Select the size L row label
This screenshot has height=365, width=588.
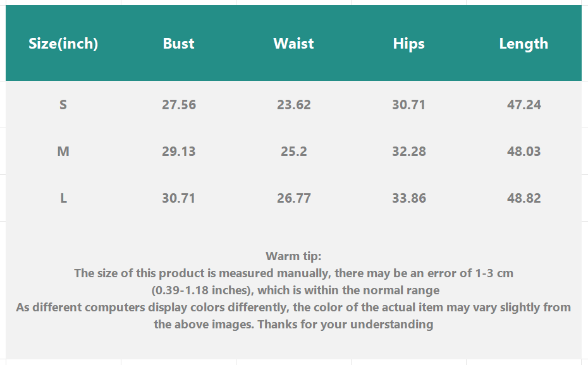[x=63, y=198]
